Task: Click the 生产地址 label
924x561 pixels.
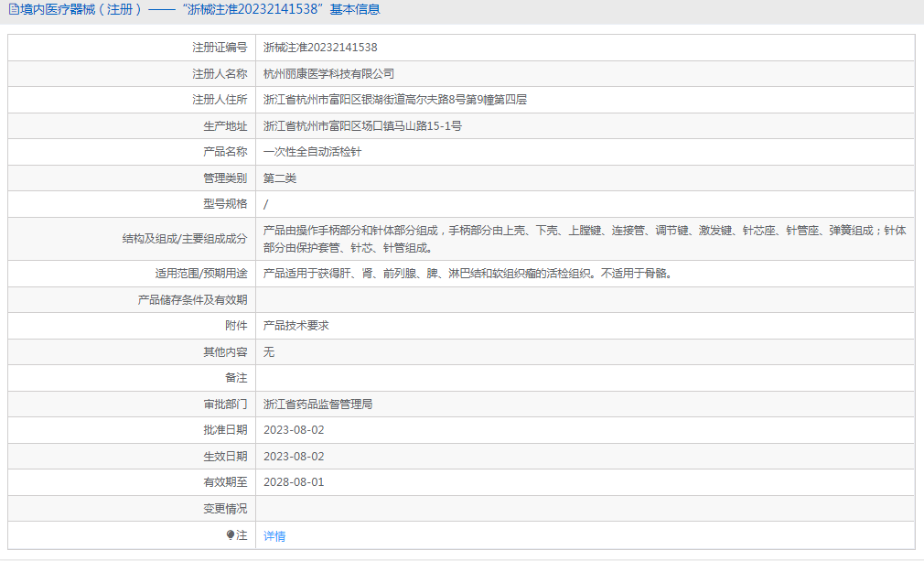Action: 225,126
